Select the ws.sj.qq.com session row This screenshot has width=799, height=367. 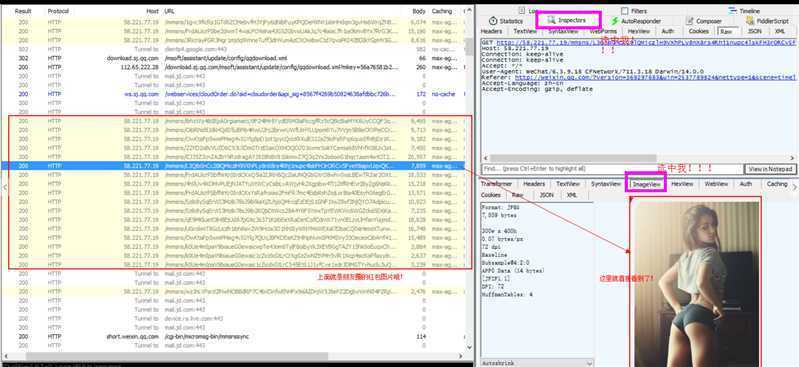[x=234, y=94]
